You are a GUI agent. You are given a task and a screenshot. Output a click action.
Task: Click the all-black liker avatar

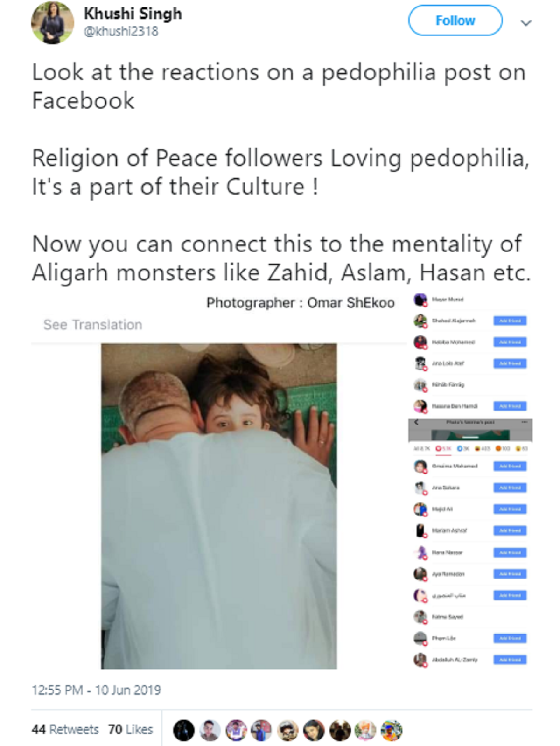(x=183, y=730)
